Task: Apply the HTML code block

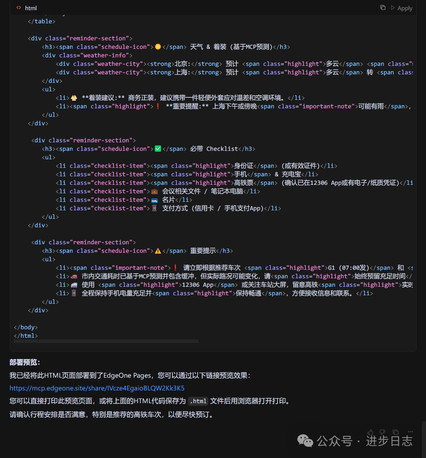Action: click(402, 8)
